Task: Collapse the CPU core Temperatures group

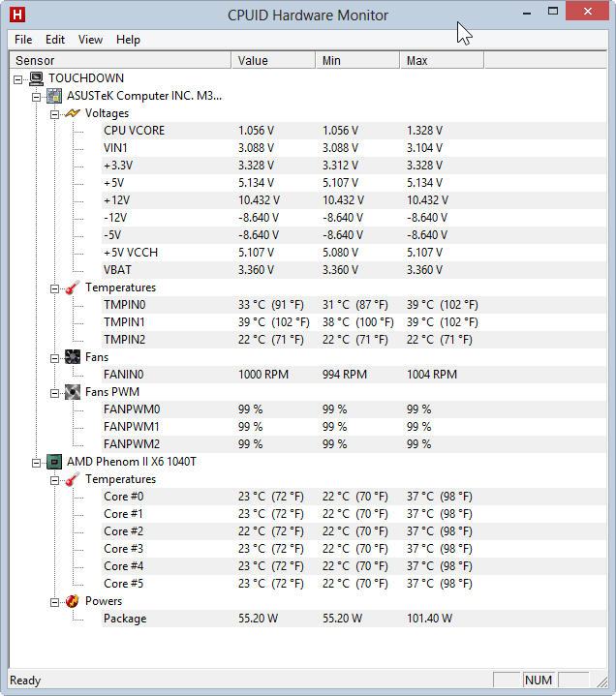Action: pyautogui.click(x=54, y=480)
